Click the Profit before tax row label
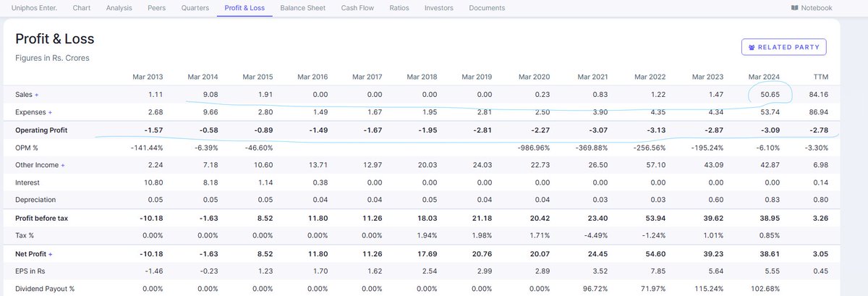868x296 pixels. (x=43, y=218)
